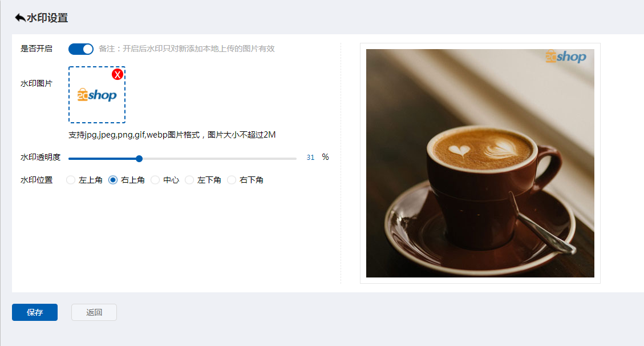Click the back arrow beside 水印设置
This screenshot has width=644, height=346.
tap(20, 18)
